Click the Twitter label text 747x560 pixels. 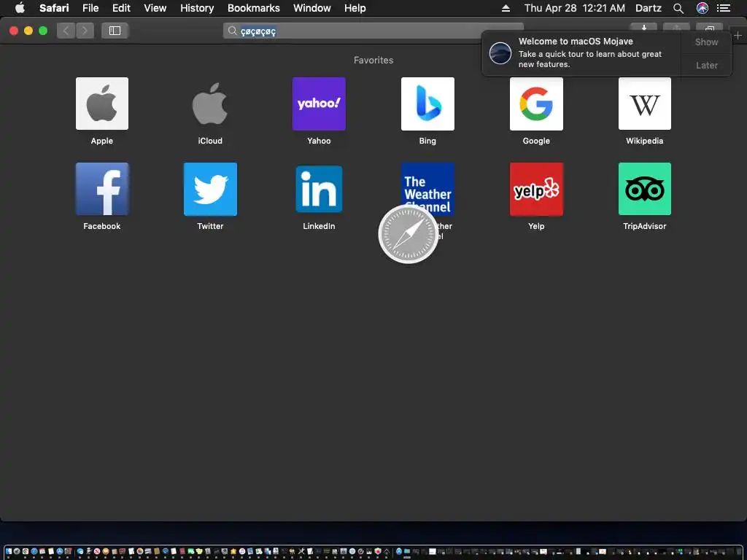pos(210,226)
